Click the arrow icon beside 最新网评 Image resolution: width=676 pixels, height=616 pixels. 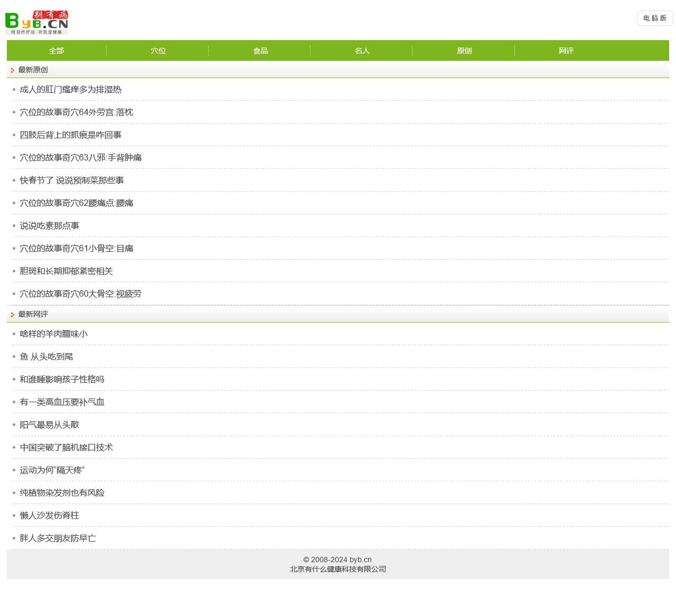(x=12, y=315)
